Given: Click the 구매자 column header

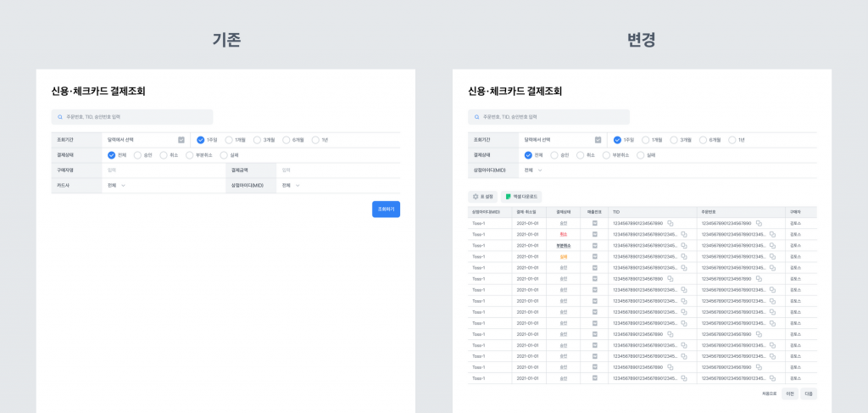Looking at the screenshot, I should 801,212.
